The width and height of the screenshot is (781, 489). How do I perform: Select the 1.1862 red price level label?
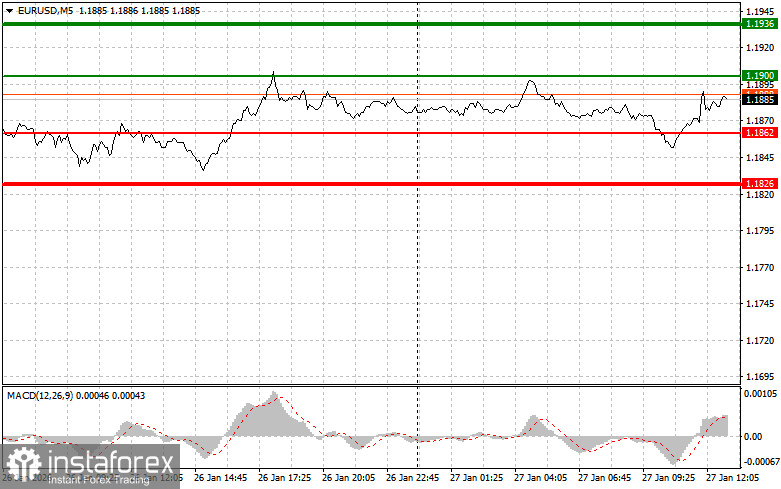tap(760, 132)
